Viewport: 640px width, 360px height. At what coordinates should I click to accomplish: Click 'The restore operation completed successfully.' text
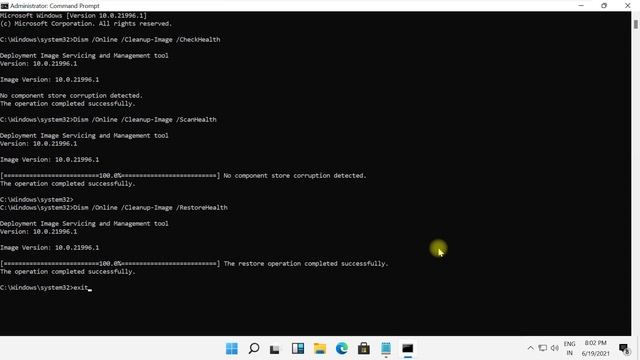tap(306, 264)
